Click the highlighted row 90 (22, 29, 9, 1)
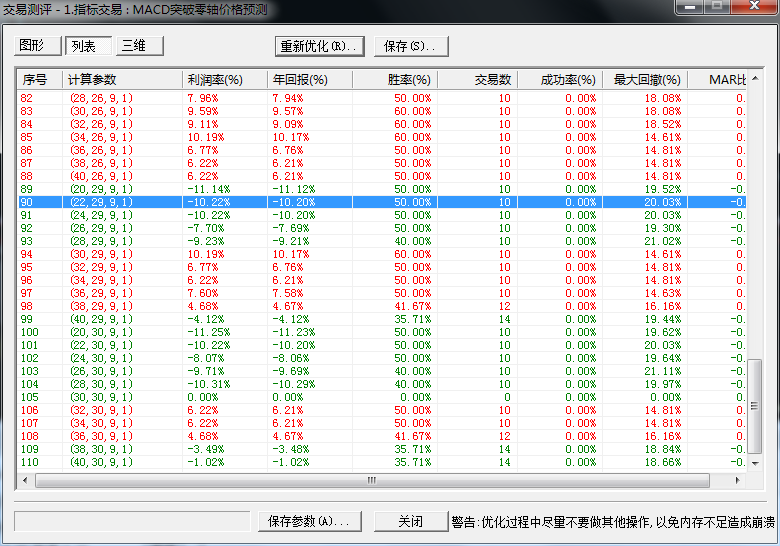The width and height of the screenshot is (780, 546). pyautogui.click(x=382, y=202)
